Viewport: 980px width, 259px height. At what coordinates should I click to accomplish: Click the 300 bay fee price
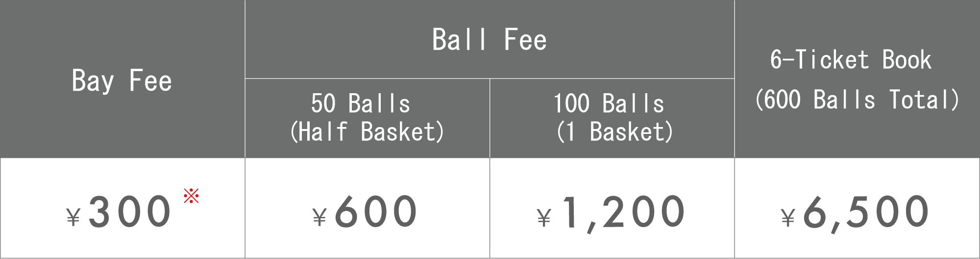(130, 212)
